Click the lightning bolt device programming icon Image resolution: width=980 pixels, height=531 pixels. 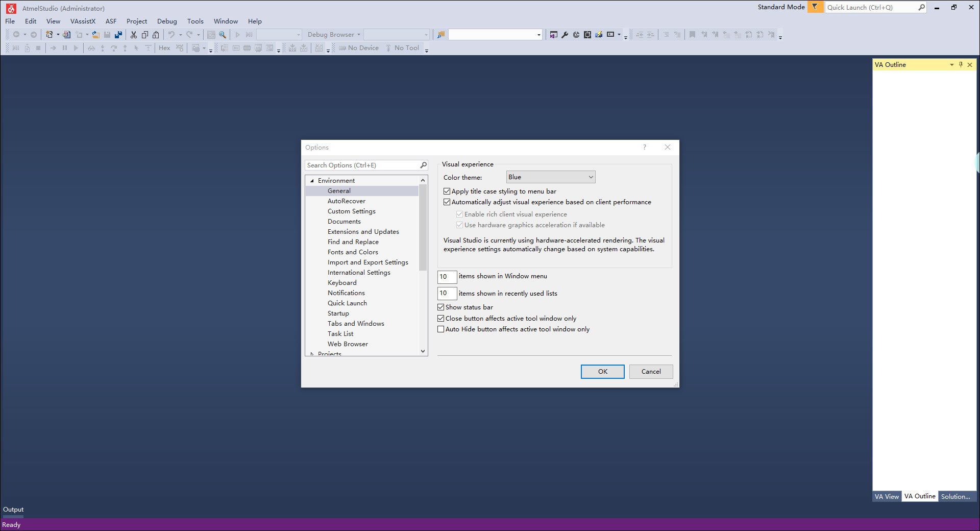tap(599, 35)
